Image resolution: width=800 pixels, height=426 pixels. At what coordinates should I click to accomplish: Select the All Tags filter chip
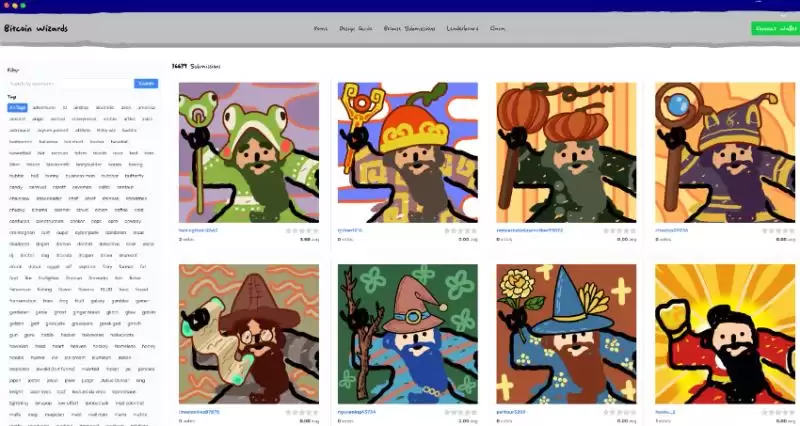[x=17, y=106]
